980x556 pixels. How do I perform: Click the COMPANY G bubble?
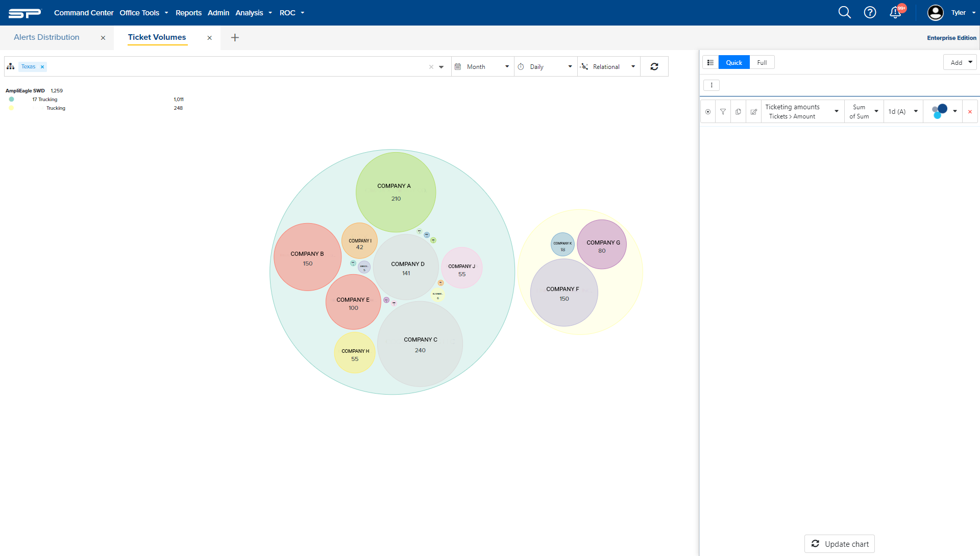pos(602,245)
